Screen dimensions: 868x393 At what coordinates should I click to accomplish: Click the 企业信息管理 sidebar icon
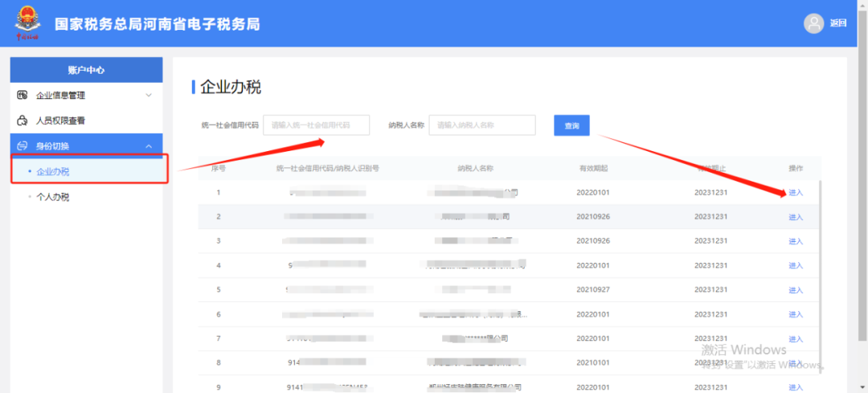(23, 96)
